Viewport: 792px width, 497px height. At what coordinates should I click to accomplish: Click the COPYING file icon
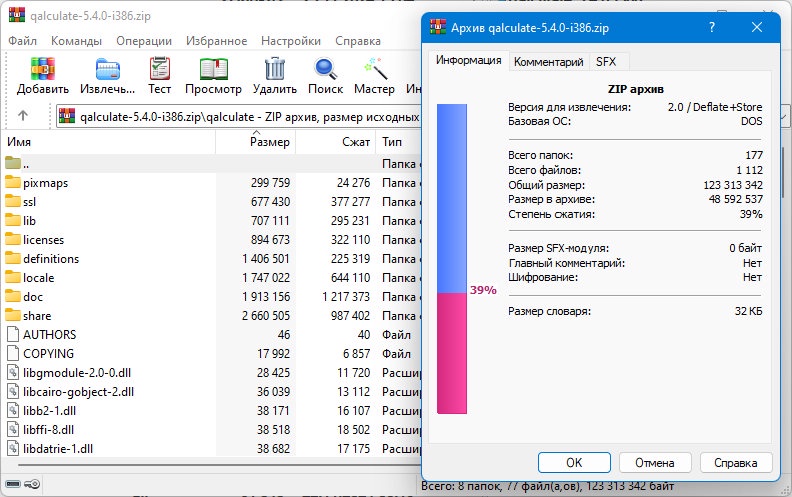tap(13, 354)
